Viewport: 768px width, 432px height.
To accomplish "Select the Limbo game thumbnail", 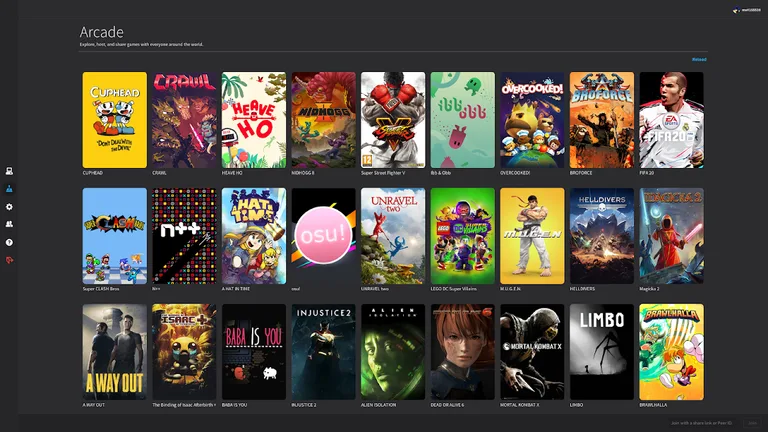I will click(x=601, y=352).
